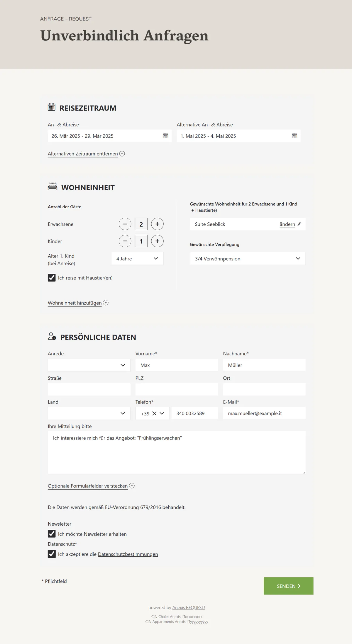Expand the Anrede dropdown
Image resolution: width=352 pixels, height=644 pixels.
click(89, 365)
